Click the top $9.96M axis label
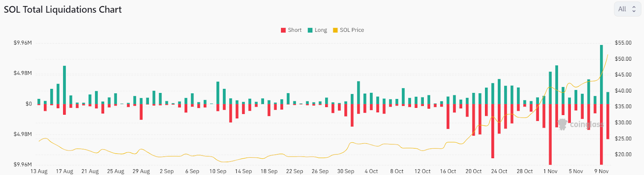The image size is (644, 175). [23, 43]
